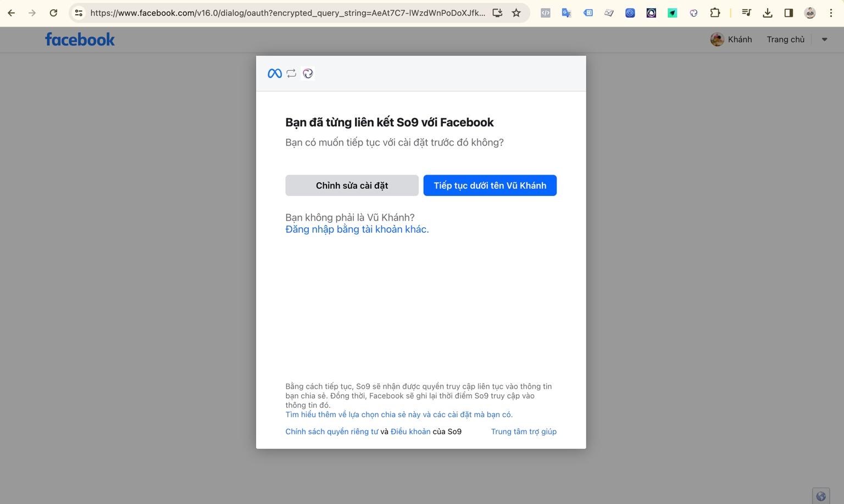Viewport: 844px width, 504px height.
Task: Bookmark this page with star icon
Action: coord(516,13)
